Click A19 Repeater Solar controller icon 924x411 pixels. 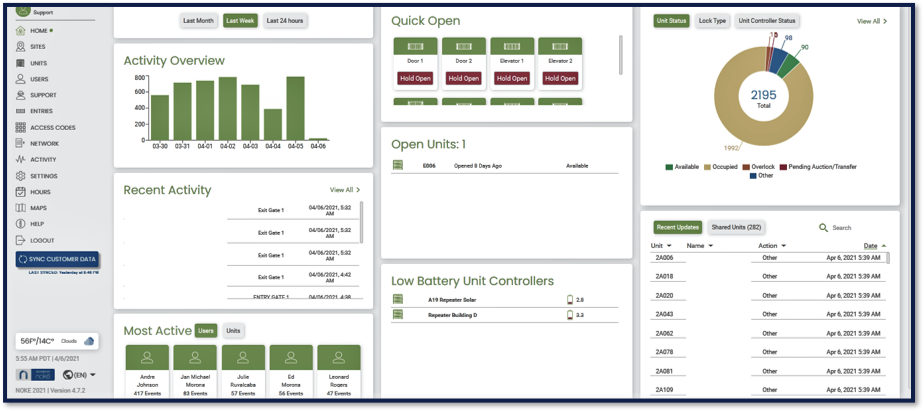pyautogui.click(x=398, y=300)
